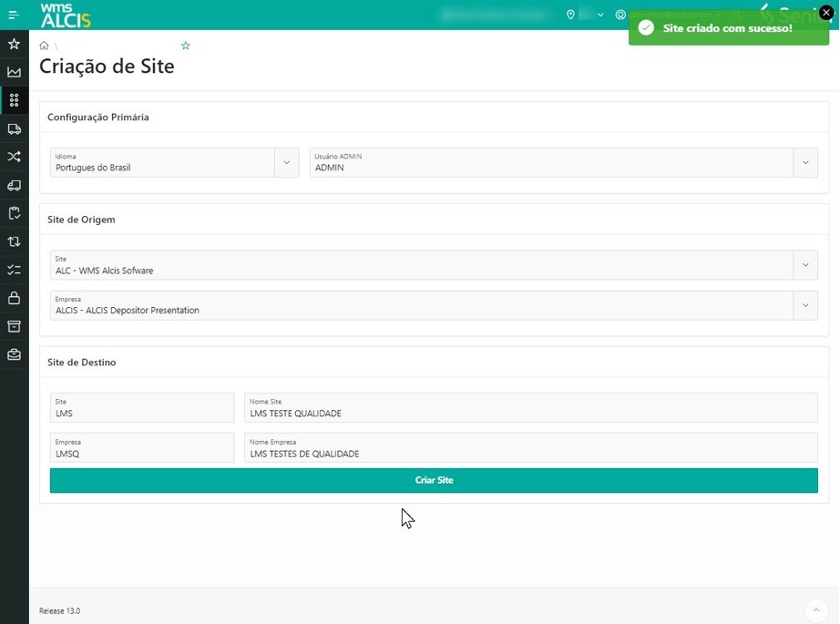
Task: Open the briefcase sidebar icon
Action: pyautogui.click(x=14, y=354)
